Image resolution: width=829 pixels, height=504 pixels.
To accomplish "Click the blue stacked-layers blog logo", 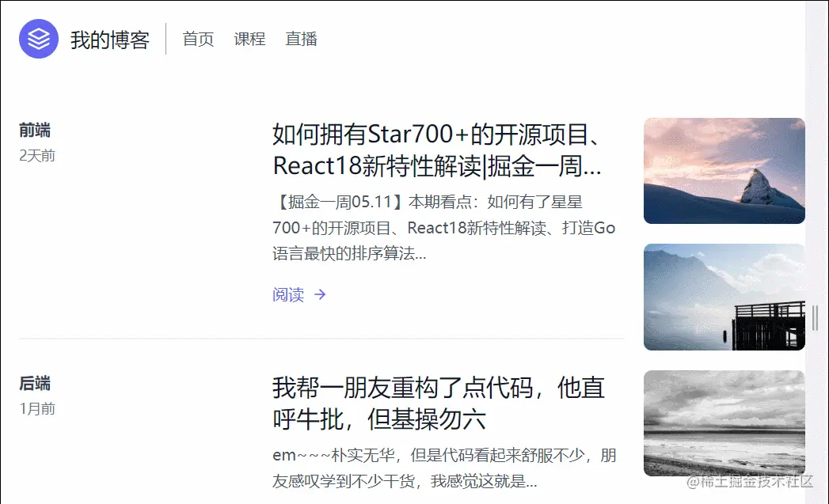I will [37, 37].
